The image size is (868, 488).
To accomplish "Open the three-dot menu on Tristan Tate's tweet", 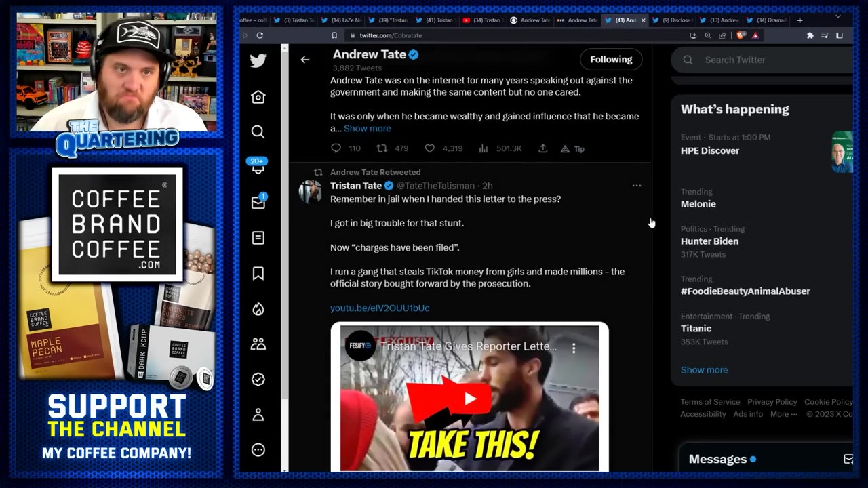I will point(636,186).
